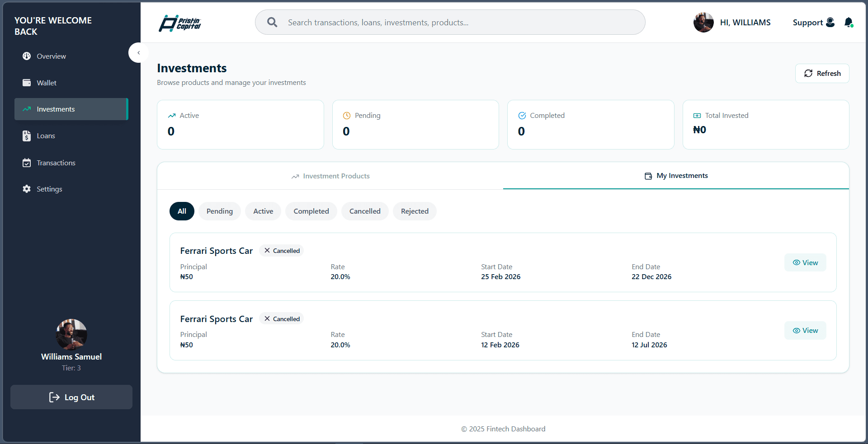Click first 'Ferrari Sports Car' title
The image size is (868, 444).
(216, 251)
